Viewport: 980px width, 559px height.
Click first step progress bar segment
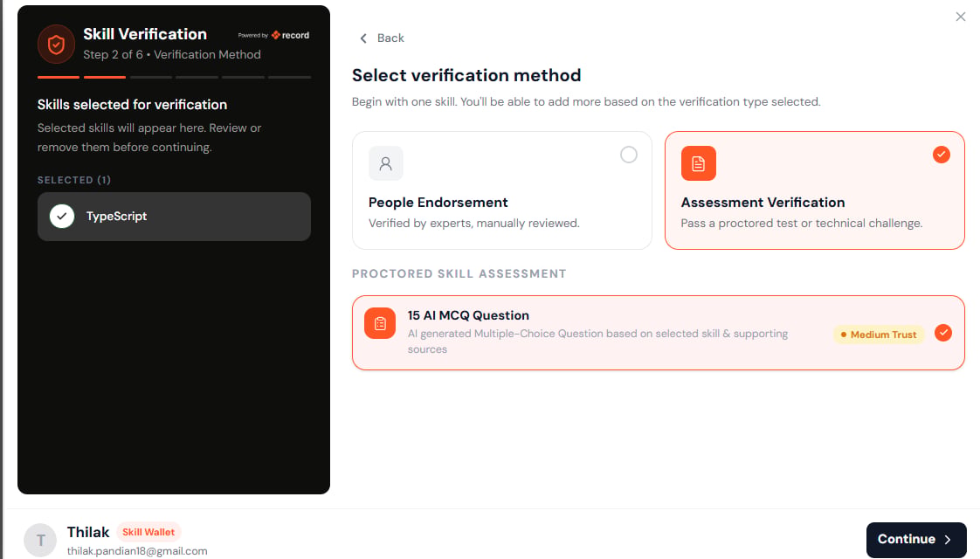coord(59,77)
